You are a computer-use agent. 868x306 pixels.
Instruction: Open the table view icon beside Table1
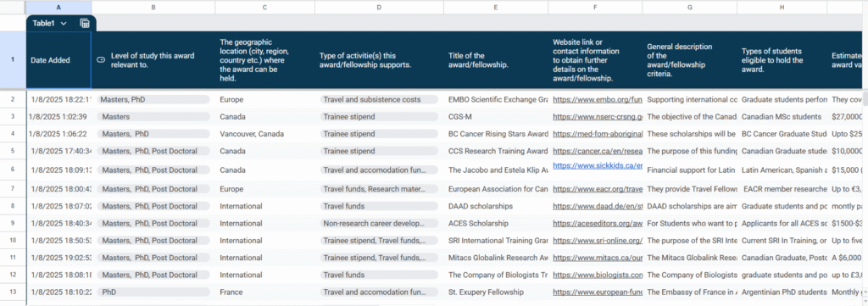85,23
